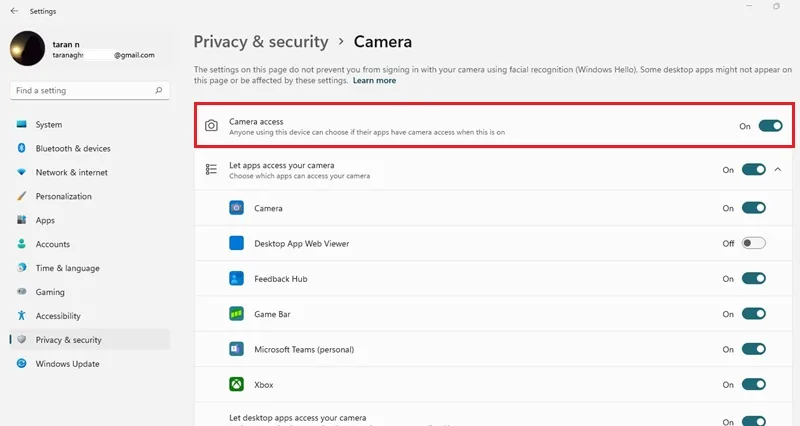Click the Desktop App Web Viewer label

(x=302, y=243)
